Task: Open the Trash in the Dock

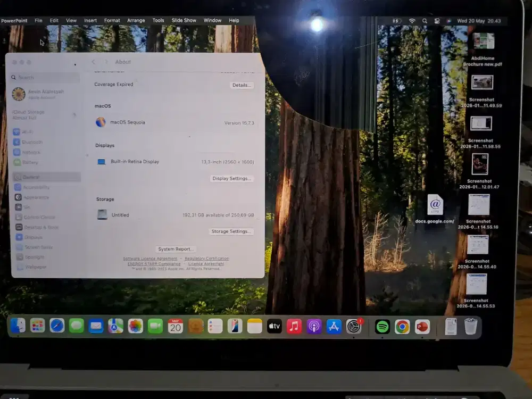Action: click(471, 327)
